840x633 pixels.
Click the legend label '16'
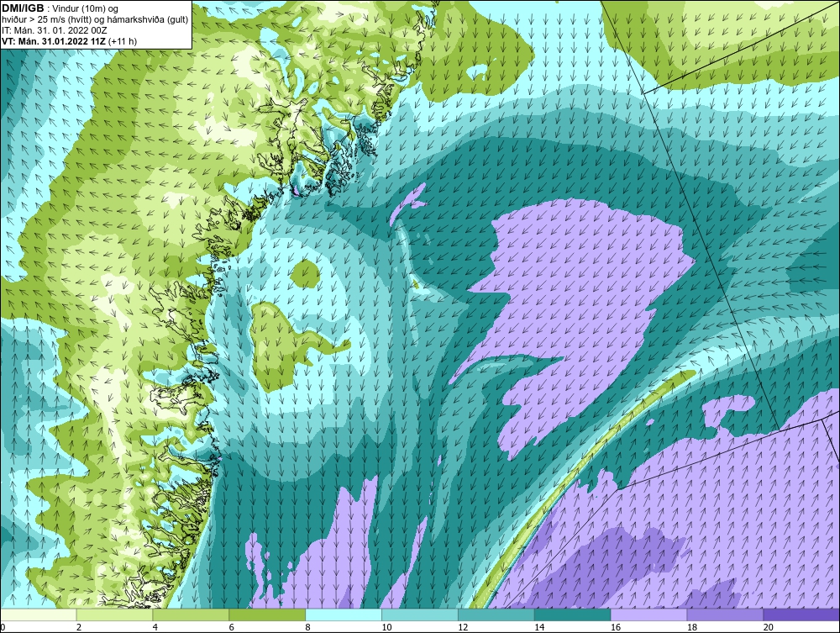coord(616,627)
